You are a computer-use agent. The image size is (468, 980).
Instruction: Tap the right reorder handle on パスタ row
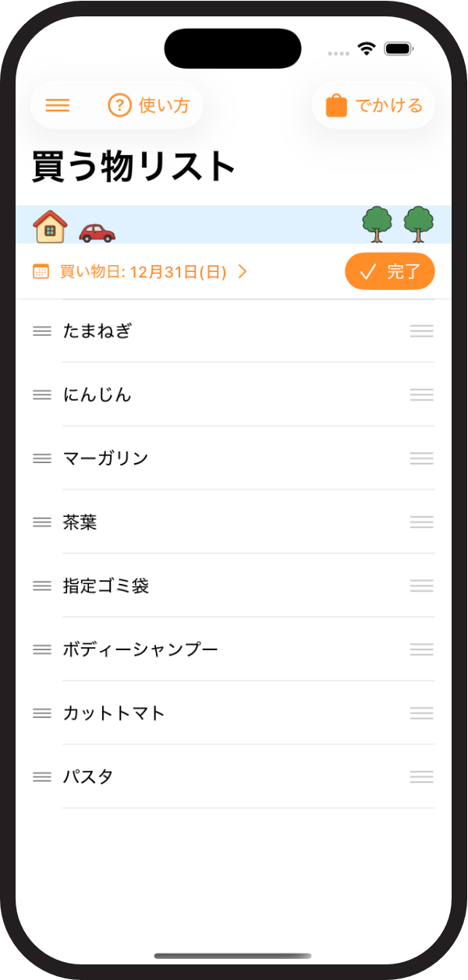[x=422, y=777]
